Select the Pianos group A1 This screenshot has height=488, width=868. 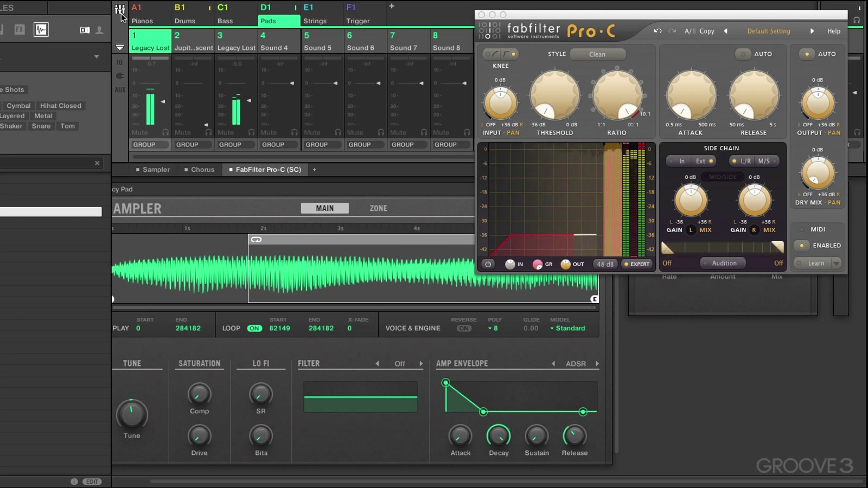pyautogui.click(x=149, y=14)
